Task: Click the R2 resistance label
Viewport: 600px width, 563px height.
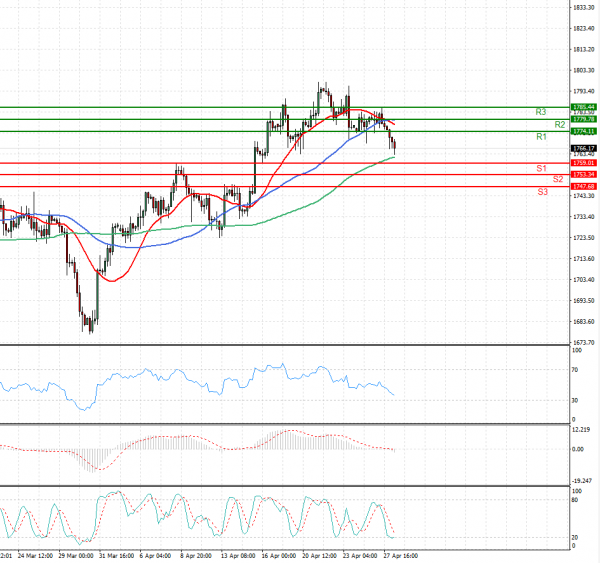Action: tap(560, 125)
